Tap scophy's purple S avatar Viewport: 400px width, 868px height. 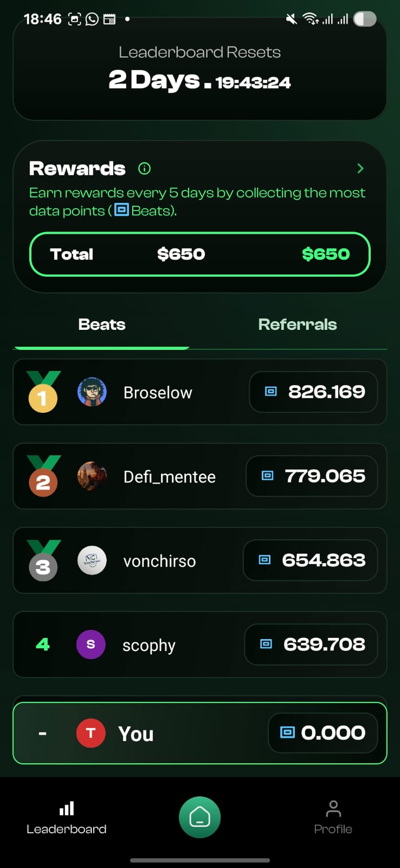tap(91, 644)
